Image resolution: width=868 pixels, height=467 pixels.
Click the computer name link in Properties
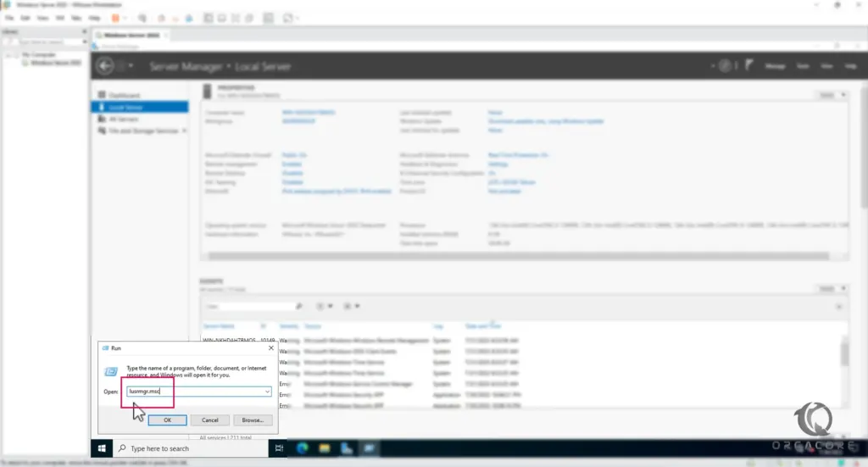pyautogui.click(x=309, y=113)
